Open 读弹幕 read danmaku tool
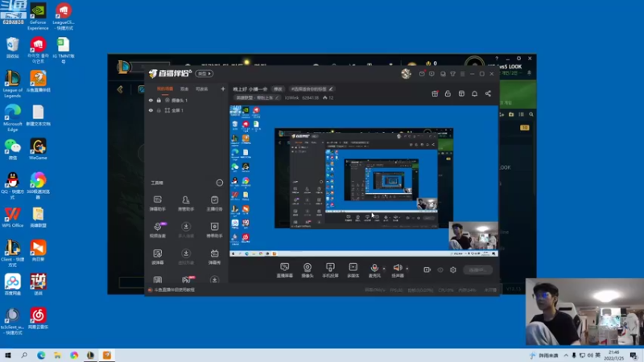The image size is (644, 362). [x=157, y=257]
